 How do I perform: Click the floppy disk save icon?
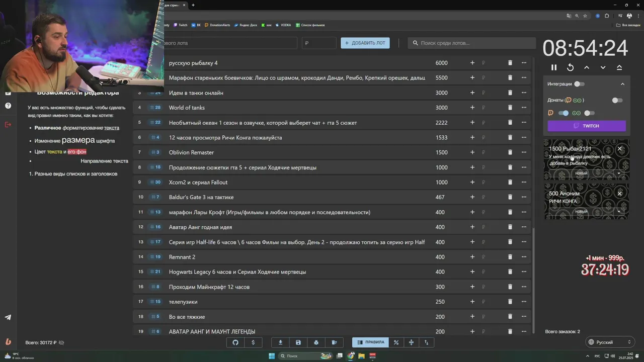pos(298,342)
